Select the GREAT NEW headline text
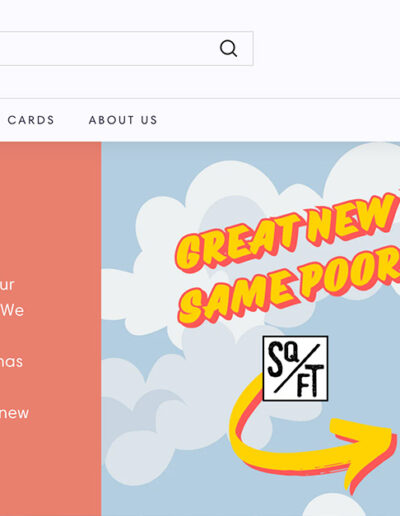The image size is (400, 516). point(288,232)
